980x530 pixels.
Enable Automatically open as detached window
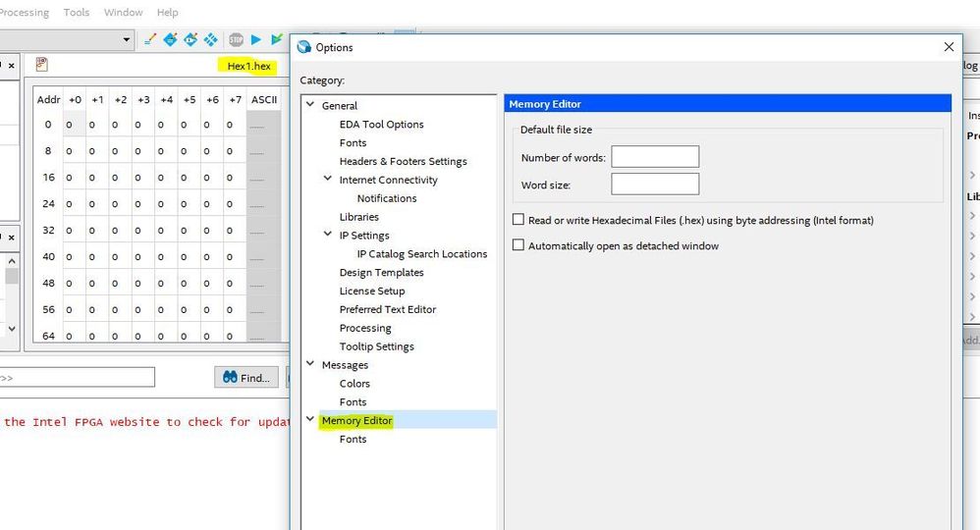518,245
